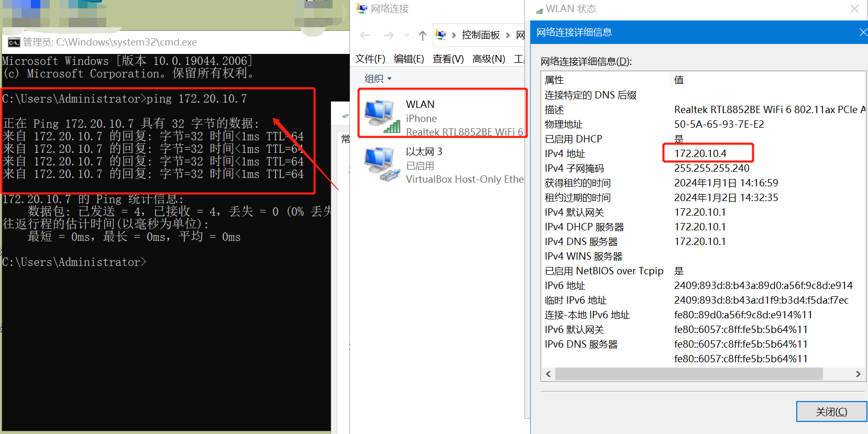Click the cmd.exe title bar icon
Screen dimensions: 868x434
14,42
